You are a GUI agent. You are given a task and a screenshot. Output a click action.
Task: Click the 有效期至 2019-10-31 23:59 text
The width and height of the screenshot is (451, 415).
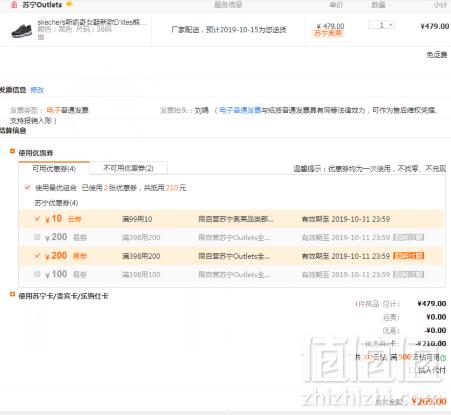346,219
